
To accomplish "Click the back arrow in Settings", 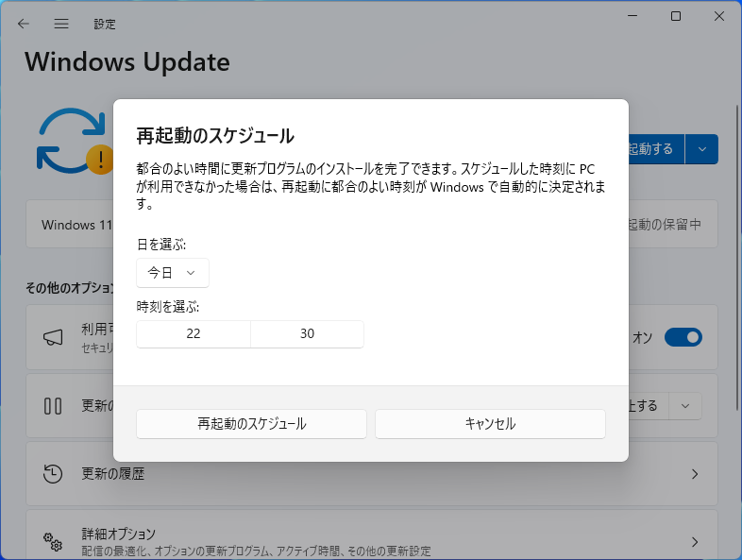I will pos(24,24).
